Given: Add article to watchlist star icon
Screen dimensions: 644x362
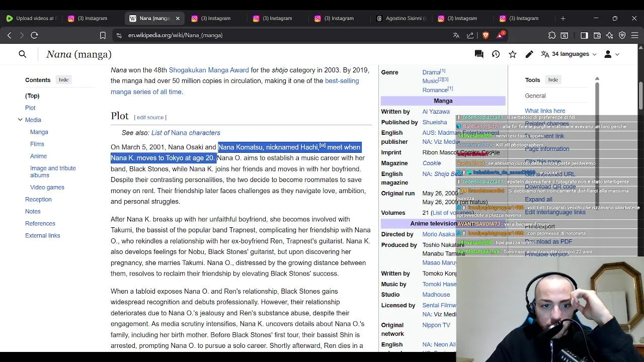Looking at the screenshot, I should point(513,54).
